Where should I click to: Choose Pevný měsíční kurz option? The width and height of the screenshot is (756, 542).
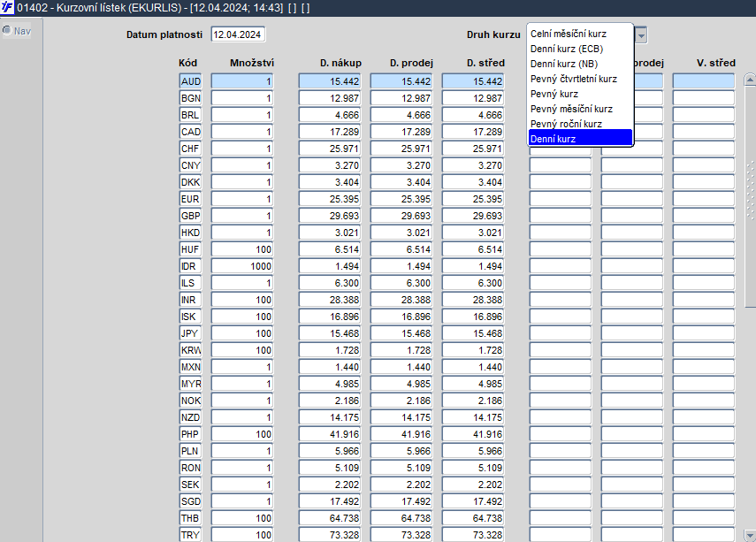click(x=581, y=109)
